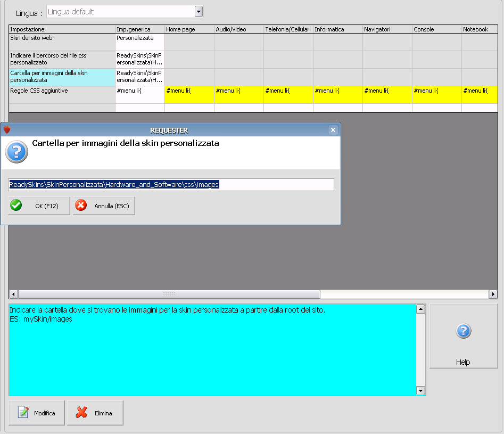This screenshot has width=504, height=434.
Task: Click the css file path cell in the Imp.generica column
Action: (x=140, y=60)
